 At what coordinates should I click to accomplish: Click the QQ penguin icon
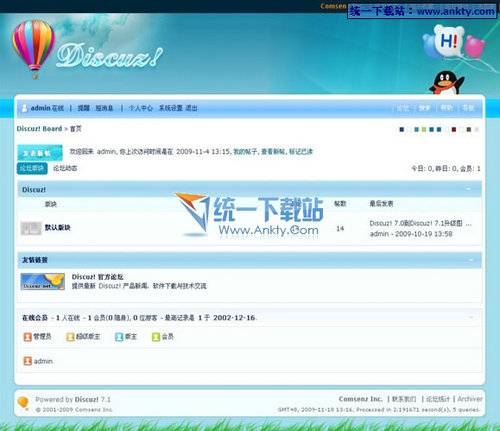(x=446, y=83)
